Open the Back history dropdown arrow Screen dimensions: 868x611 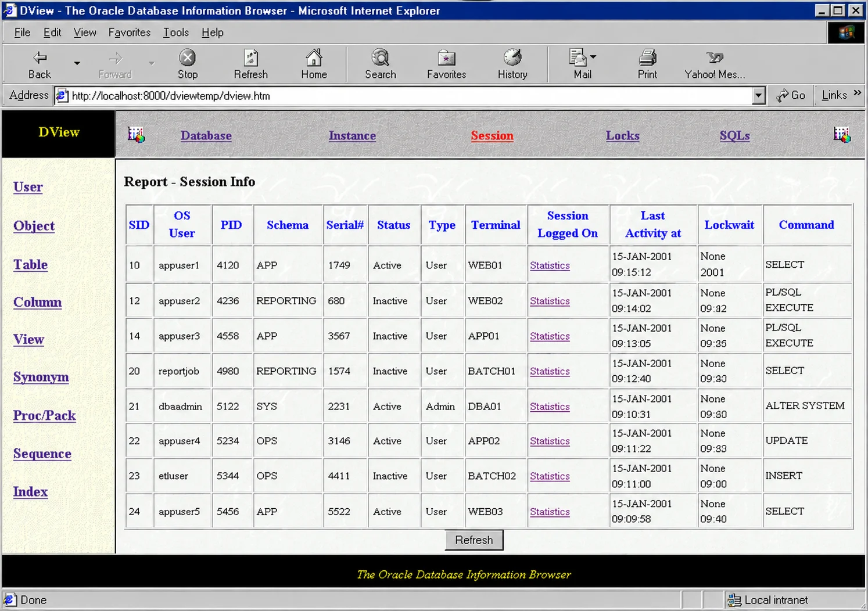[77, 63]
